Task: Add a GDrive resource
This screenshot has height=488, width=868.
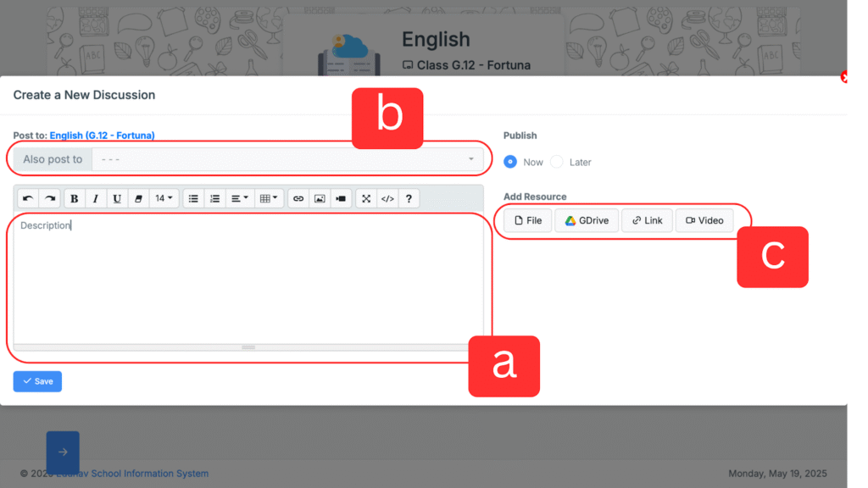Action: [587, 220]
